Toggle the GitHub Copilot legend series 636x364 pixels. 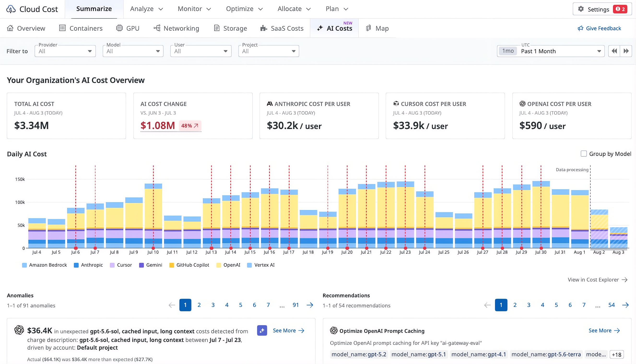point(189,265)
